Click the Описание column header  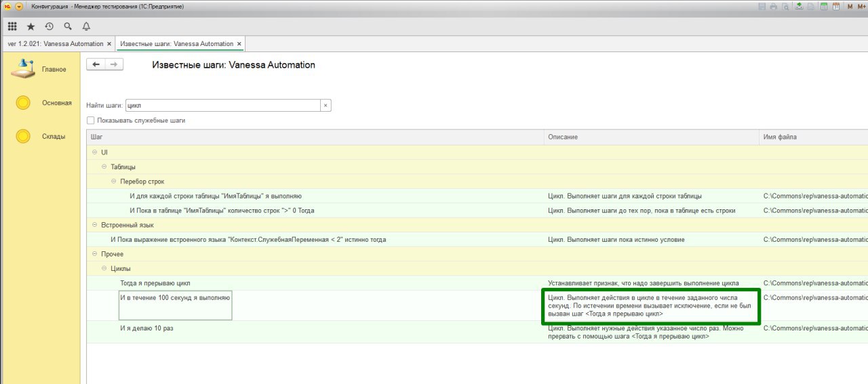point(652,137)
